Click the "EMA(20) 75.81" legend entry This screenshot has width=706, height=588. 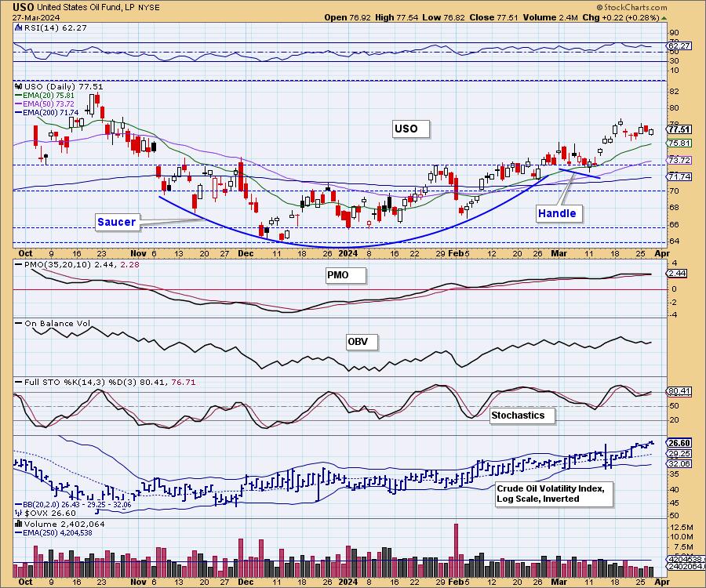[49, 96]
